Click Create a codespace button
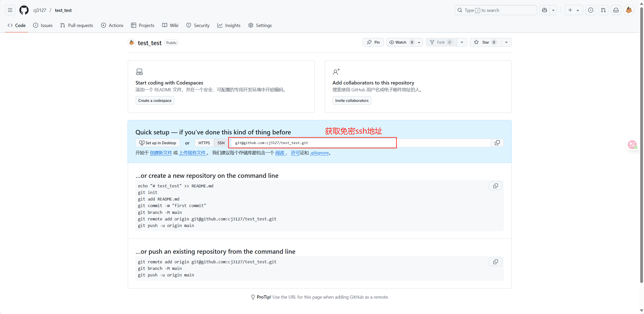The height and width of the screenshot is (314, 644). [155, 100]
